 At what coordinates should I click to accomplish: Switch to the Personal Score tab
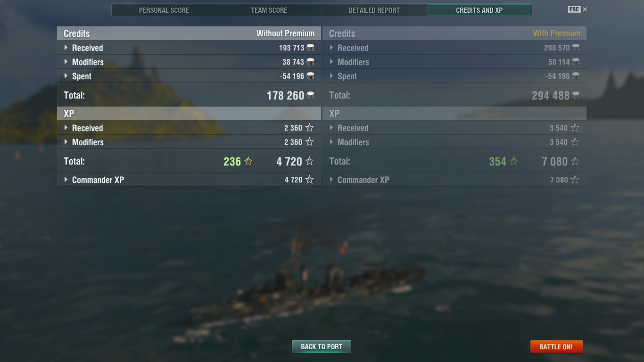pos(164,10)
